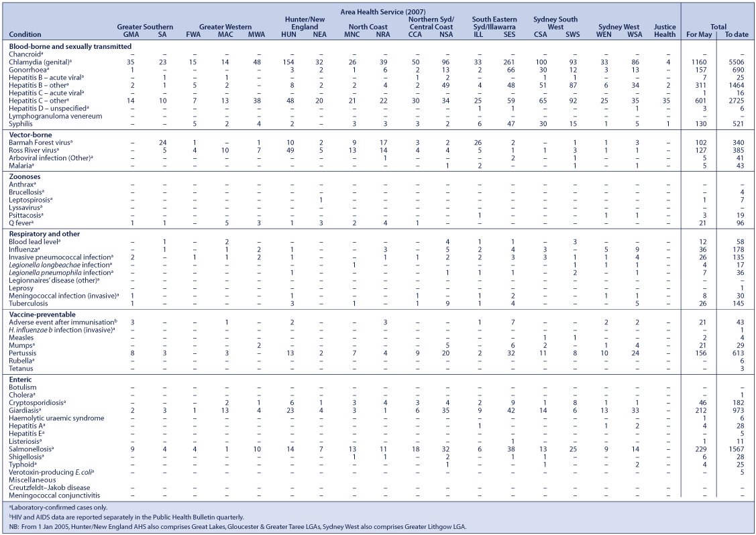Click the "Chlamydia (genital)" row label
This screenshot has height=535, width=756.
(40, 62)
